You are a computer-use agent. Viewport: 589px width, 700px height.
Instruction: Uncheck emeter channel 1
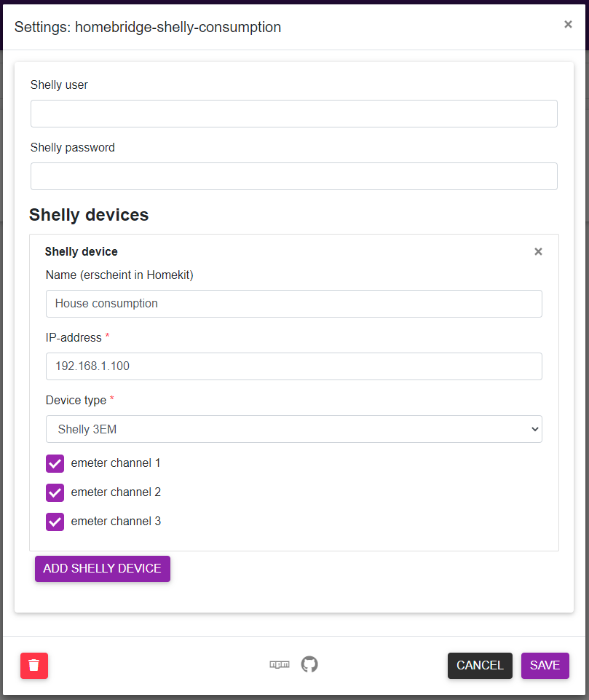pos(55,463)
